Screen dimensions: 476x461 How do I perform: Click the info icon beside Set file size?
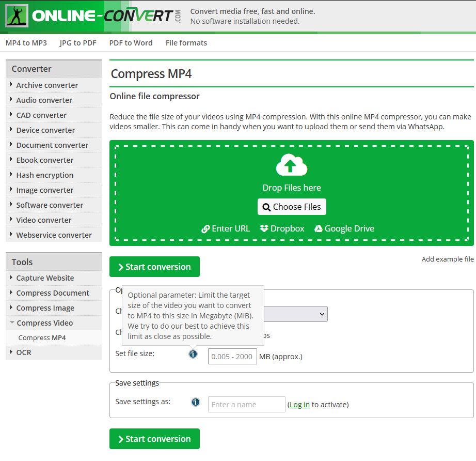point(193,354)
